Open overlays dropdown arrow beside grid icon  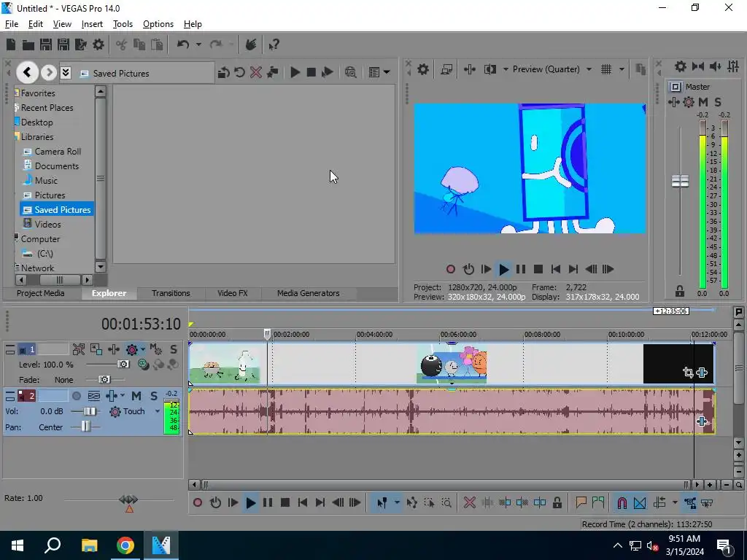pyautogui.click(x=622, y=69)
